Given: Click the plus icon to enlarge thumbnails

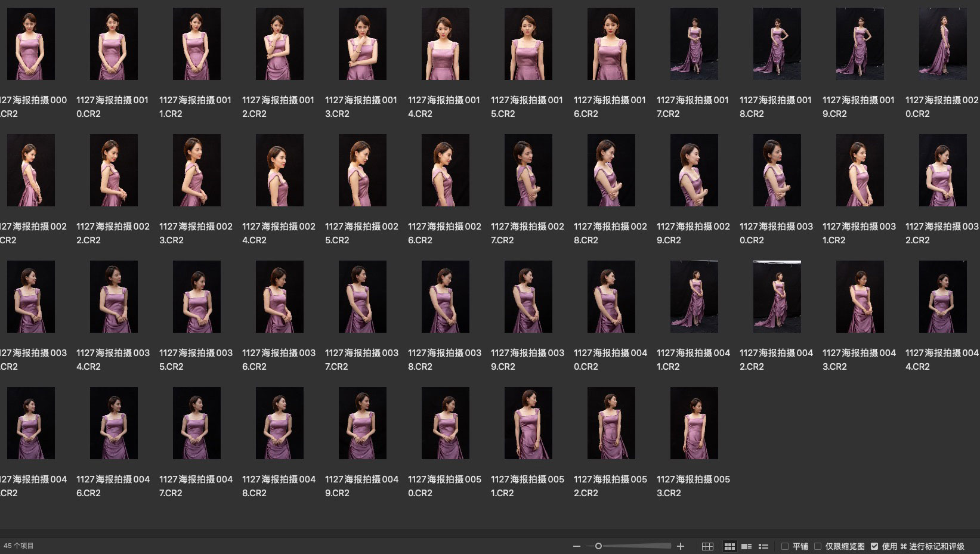Looking at the screenshot, I should pos(681,546).
